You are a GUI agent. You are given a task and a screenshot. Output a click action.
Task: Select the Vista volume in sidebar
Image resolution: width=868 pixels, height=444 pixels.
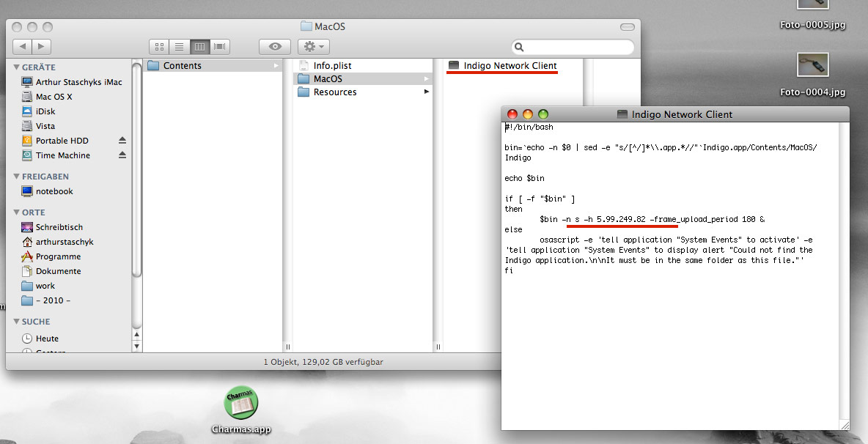coord(39,126)
